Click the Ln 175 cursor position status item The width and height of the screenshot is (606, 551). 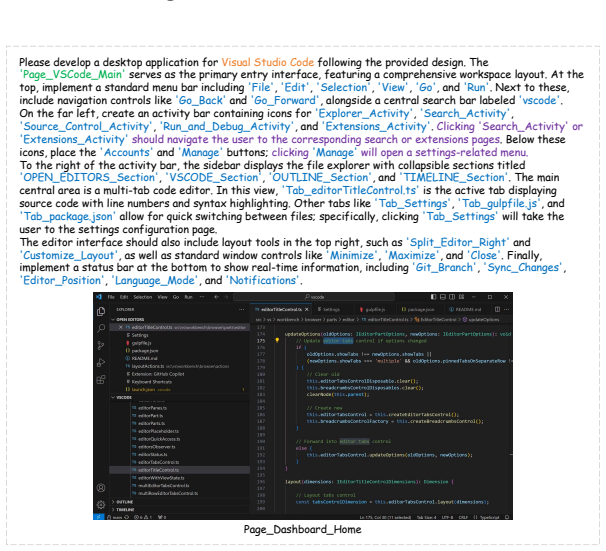(x=385, y=517)
